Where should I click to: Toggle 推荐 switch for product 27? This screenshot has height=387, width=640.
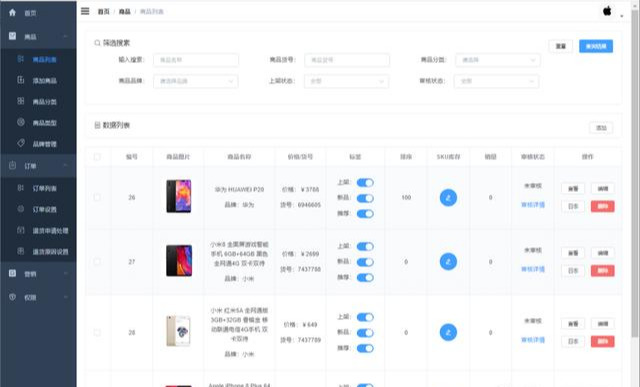point(365,278)
